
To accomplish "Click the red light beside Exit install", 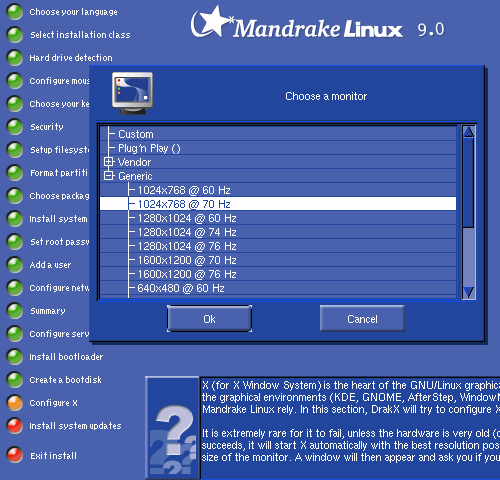I will tap(15, 455).
